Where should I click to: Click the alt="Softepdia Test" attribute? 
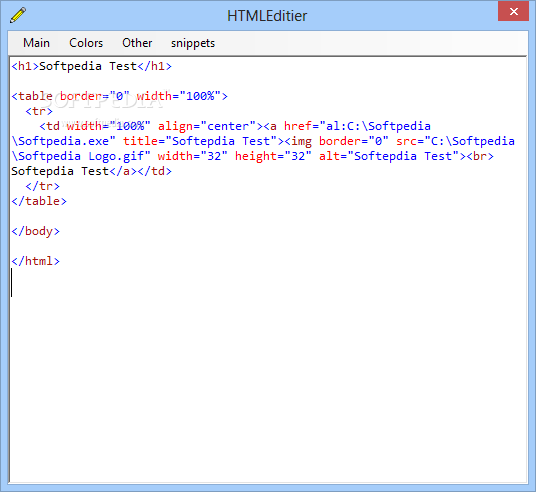389,156
